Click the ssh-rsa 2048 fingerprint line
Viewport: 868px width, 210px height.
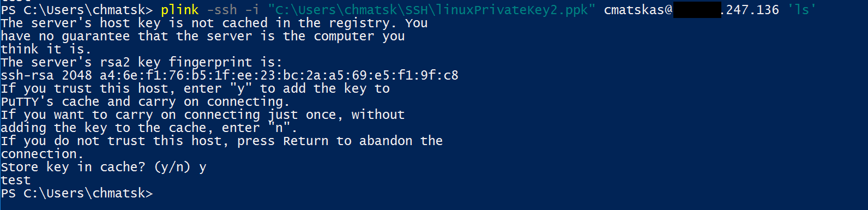[230, 75]
